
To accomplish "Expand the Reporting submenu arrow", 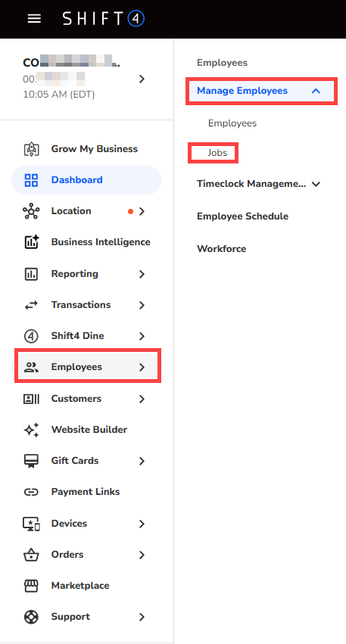I will [x=142, y=274].
